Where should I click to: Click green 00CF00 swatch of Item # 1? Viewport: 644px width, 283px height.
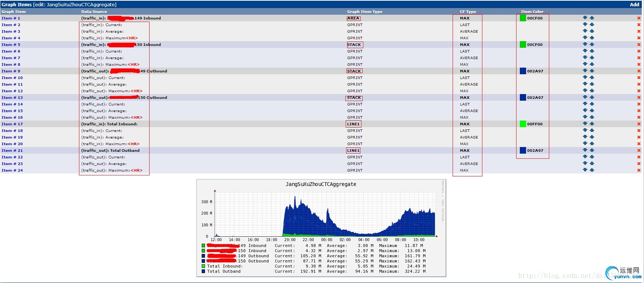pyautogui.click(x=523, y=18)
